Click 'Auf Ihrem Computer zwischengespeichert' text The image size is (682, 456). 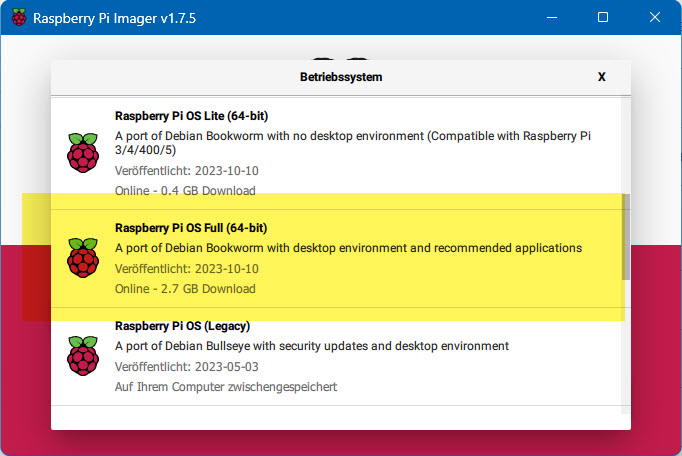pyautogui.click(x=226, y=387)
